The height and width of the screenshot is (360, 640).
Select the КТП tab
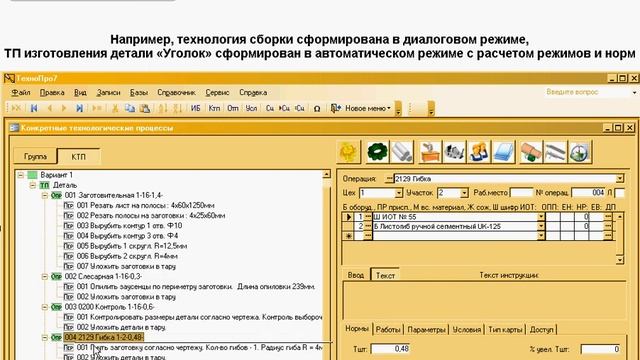[x=78, y=157]
